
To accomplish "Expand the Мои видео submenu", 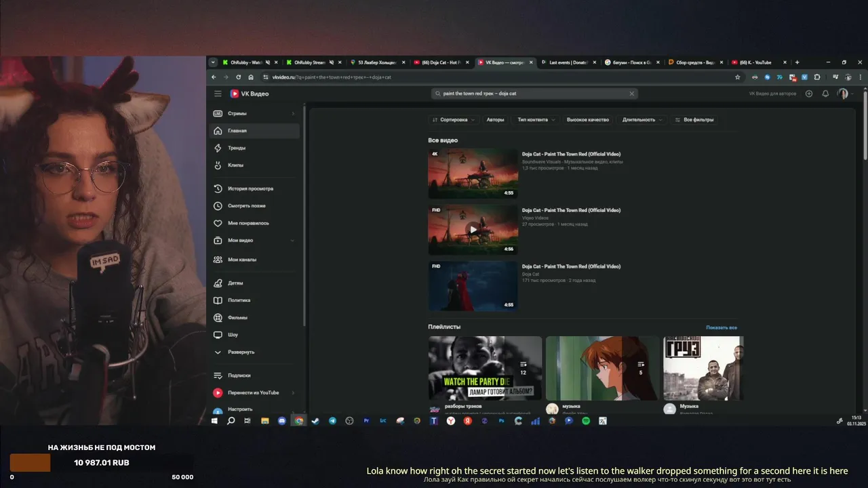I will click(292, 241).
